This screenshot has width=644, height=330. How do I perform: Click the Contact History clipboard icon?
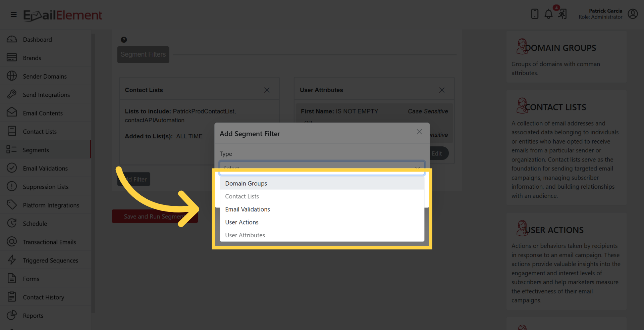click(x=12, y=297)
